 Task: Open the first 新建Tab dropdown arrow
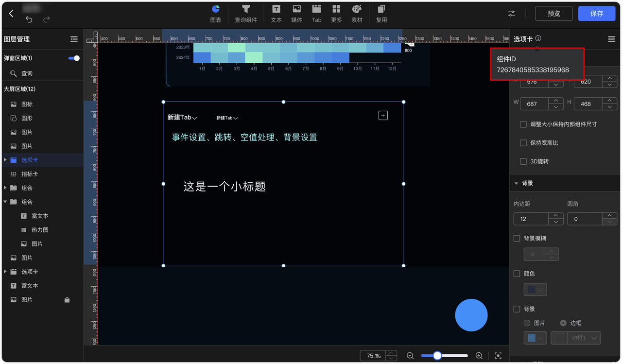point(195,118)
